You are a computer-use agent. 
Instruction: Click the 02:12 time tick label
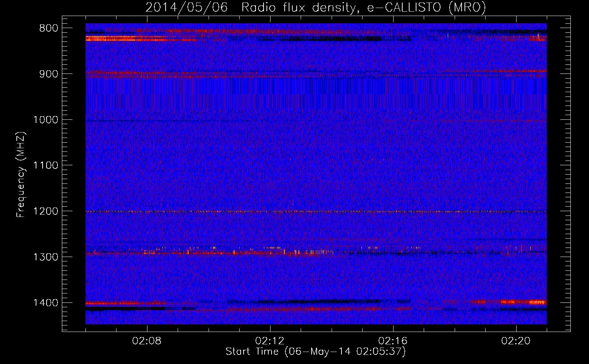click(270, 341)
